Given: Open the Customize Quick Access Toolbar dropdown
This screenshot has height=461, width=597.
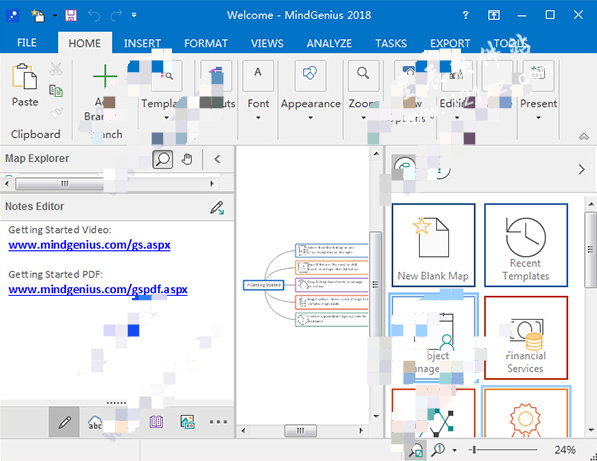Looking at the screenshot, I should (134, 15).
